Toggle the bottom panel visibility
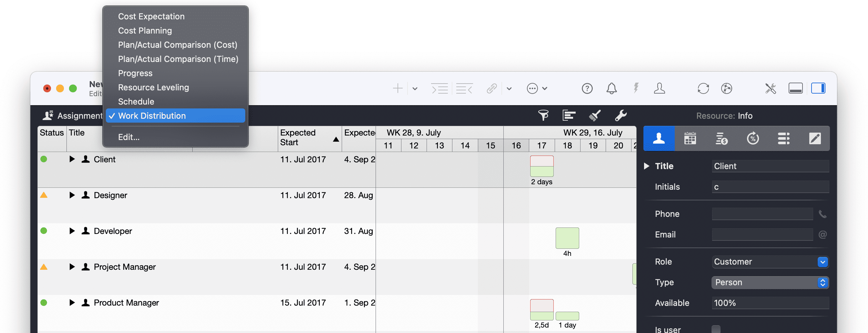Viewport: 868px width, 333px height. click(795, 88)
